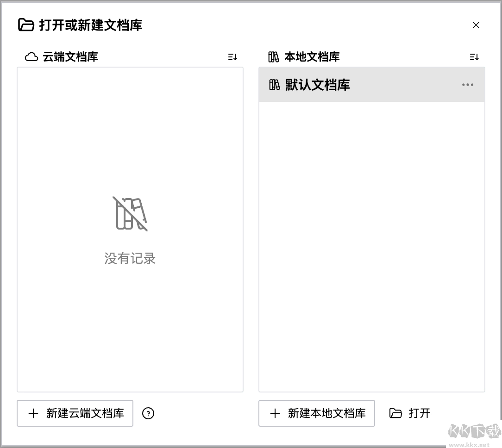Click the cloud icon in 云端文档库 header
The image size is (502, 448).
pos(31,57)
